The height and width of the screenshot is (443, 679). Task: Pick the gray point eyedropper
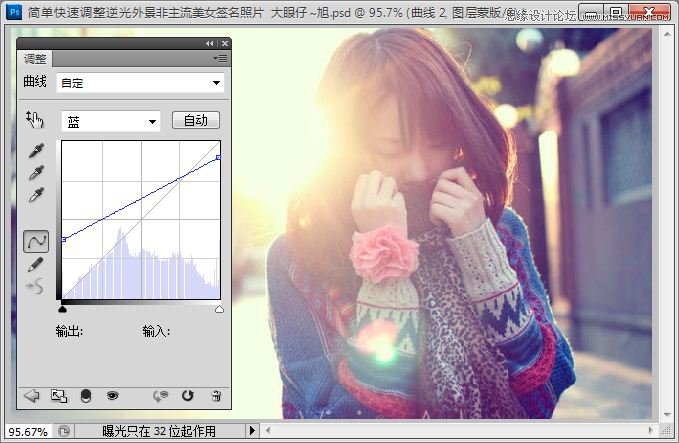pyautogui.click(x=36, y=172)
